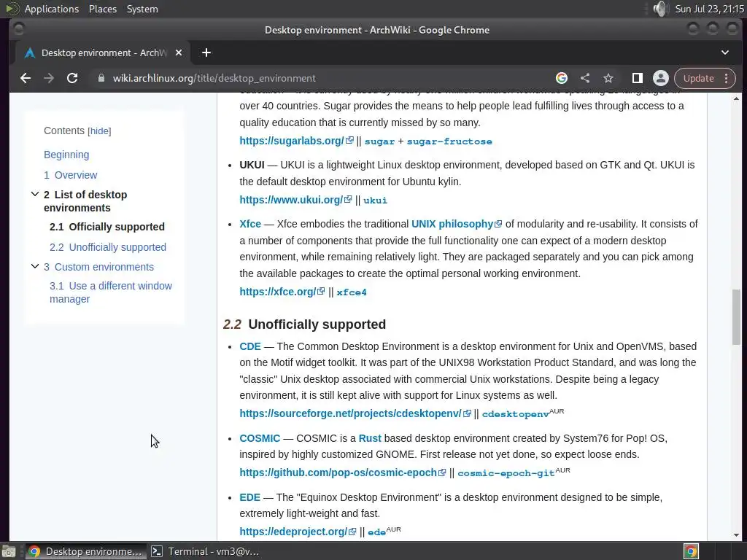Click the Arch logo favicon on tab
The image size is (747, 560).
click(x=30, y=52)
